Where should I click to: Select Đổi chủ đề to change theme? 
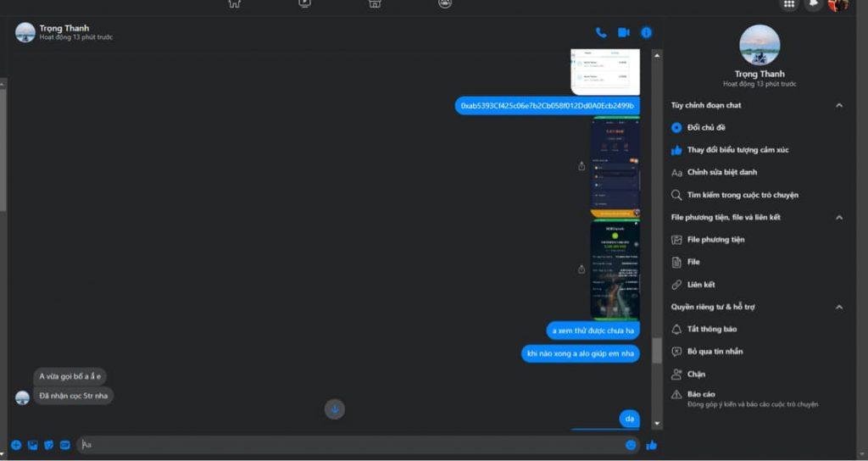tap(705, 128)
